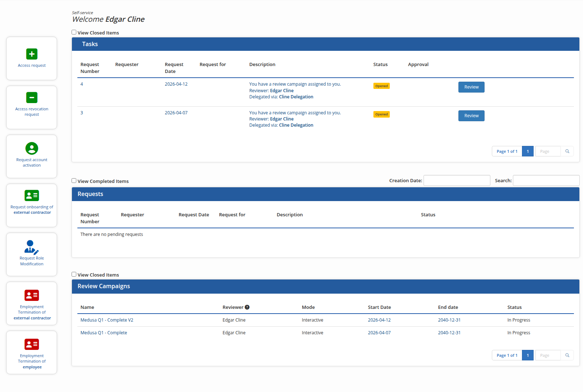This screenshot has width=583, height=392.
Task: Click the Name column header in Review Campaigns
Action: 87,307
